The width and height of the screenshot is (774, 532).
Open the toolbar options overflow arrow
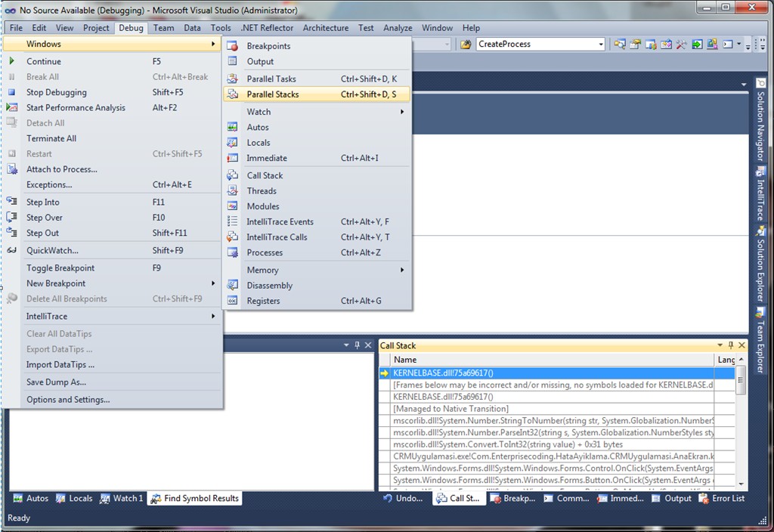(748, 45)
